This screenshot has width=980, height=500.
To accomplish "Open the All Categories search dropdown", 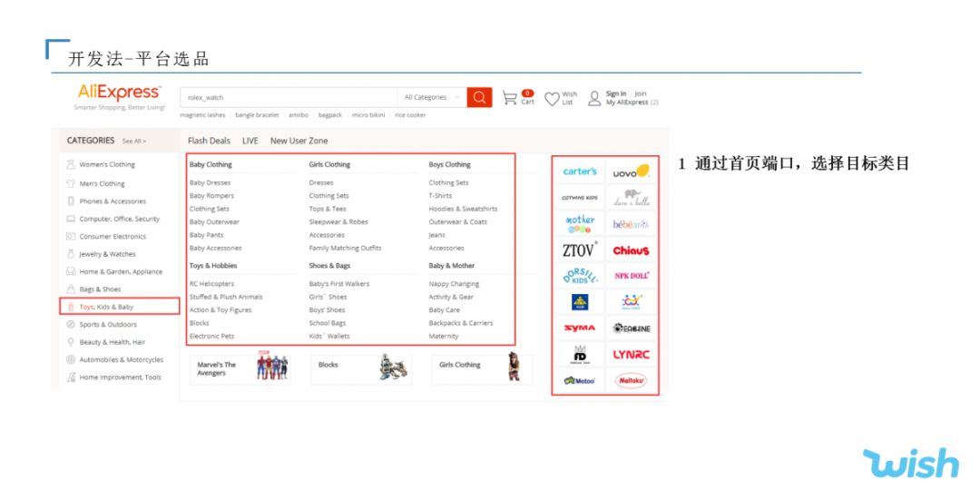I will pos(431,97).
